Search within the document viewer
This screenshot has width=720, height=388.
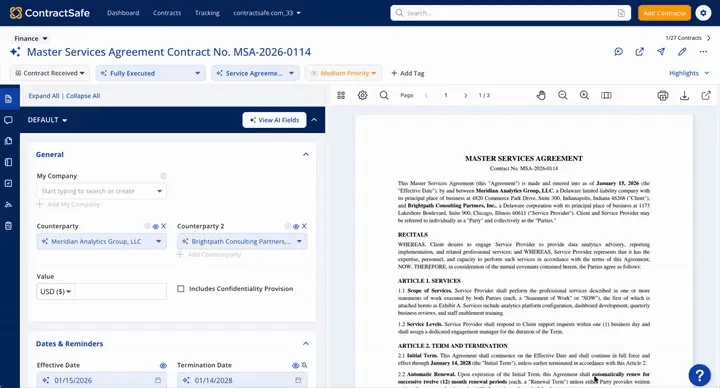pos(384,96)
